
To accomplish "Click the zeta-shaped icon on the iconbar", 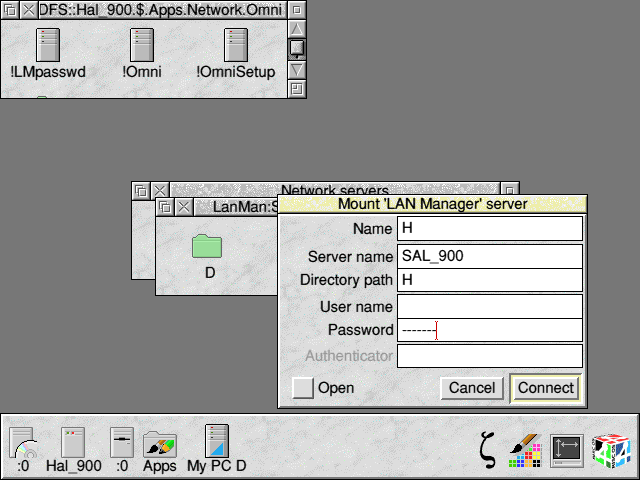I will (488, 449).
